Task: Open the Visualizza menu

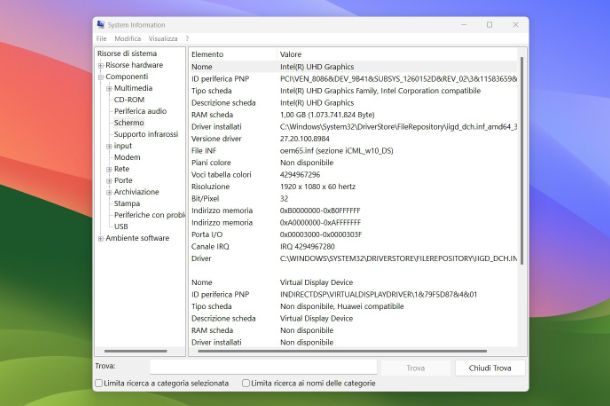Action: 163,38
